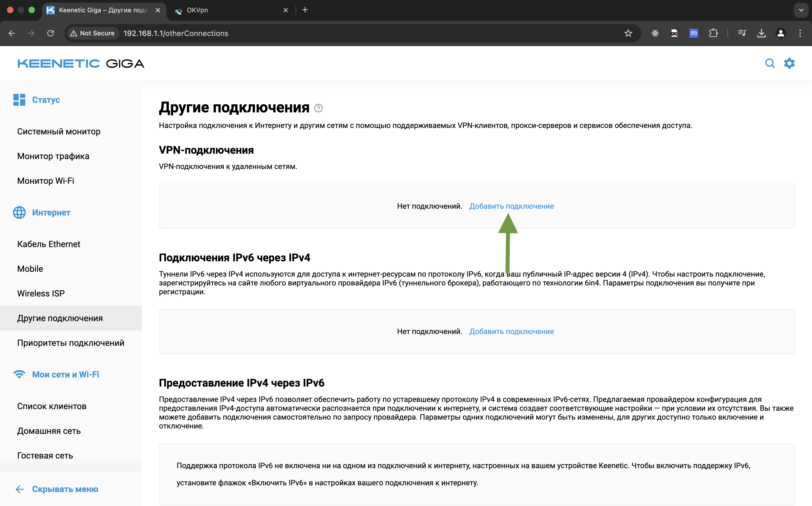Viewport: 812px width, 506px height.
Task: Open the media playback control icon in toolbar
Action: [742, 33]
